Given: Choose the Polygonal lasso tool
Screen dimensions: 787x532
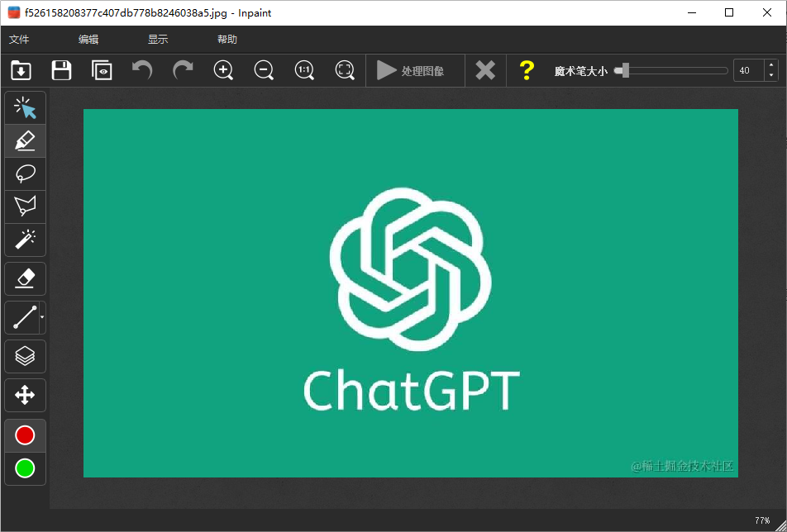Looking at the screenshot, I should tap(26, 207).
